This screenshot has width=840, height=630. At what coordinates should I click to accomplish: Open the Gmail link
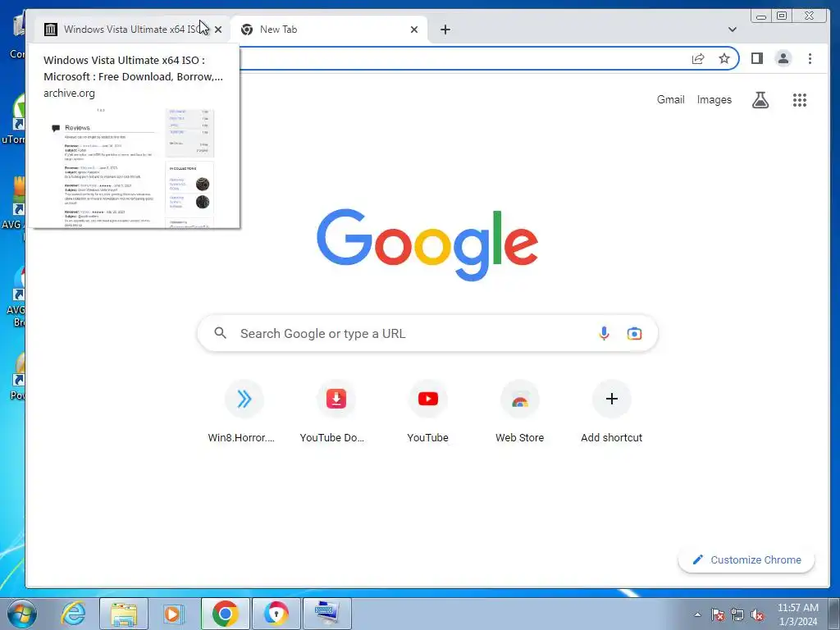tap(671, 99)
